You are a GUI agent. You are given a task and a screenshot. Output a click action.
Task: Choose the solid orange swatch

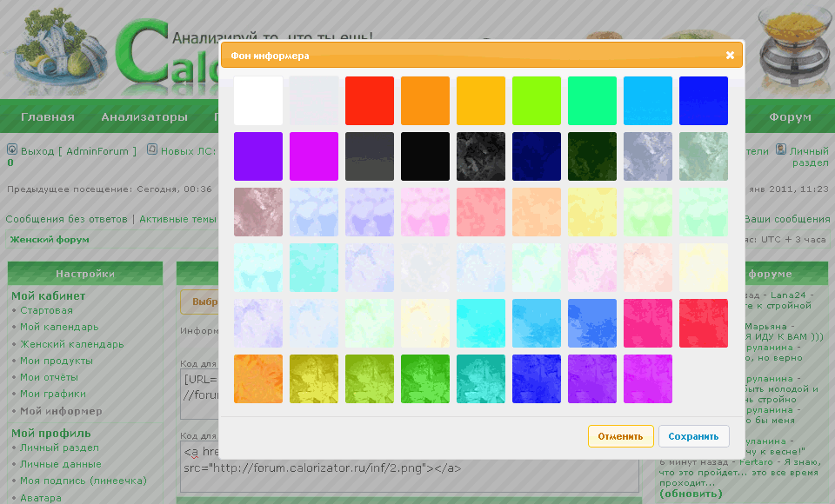click(425, 101)
